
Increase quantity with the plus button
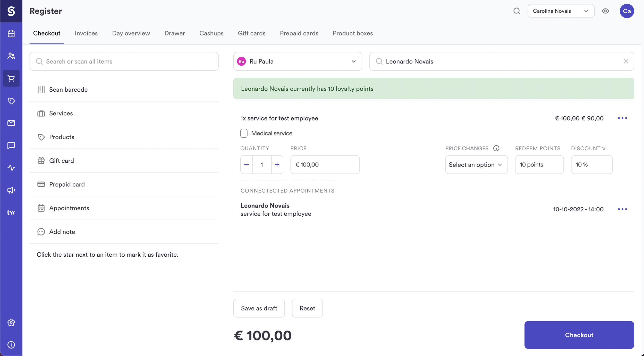point(277,164)
